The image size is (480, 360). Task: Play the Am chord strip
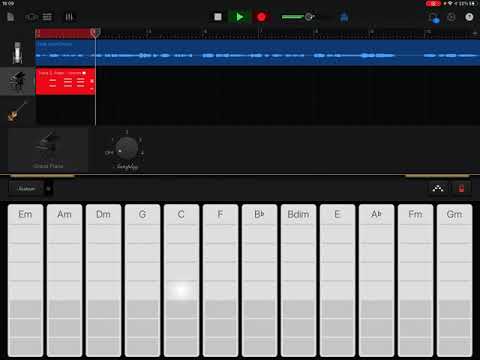(64, 280)
